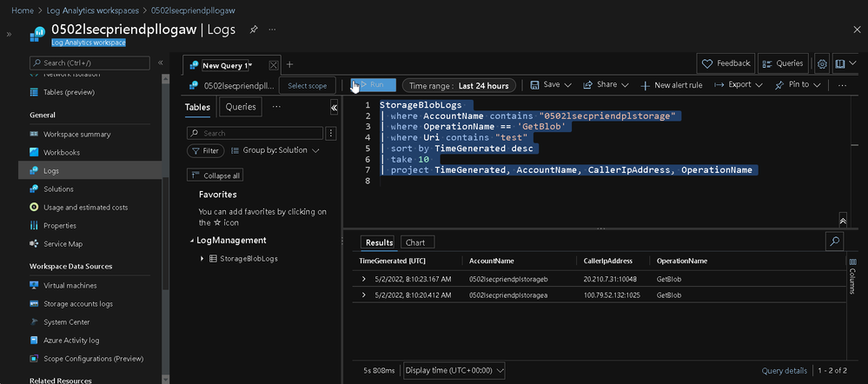This screenshot has width=868, height=384.
Task: Expand the StorageBlobLogs table
Action: coord(202,259)
